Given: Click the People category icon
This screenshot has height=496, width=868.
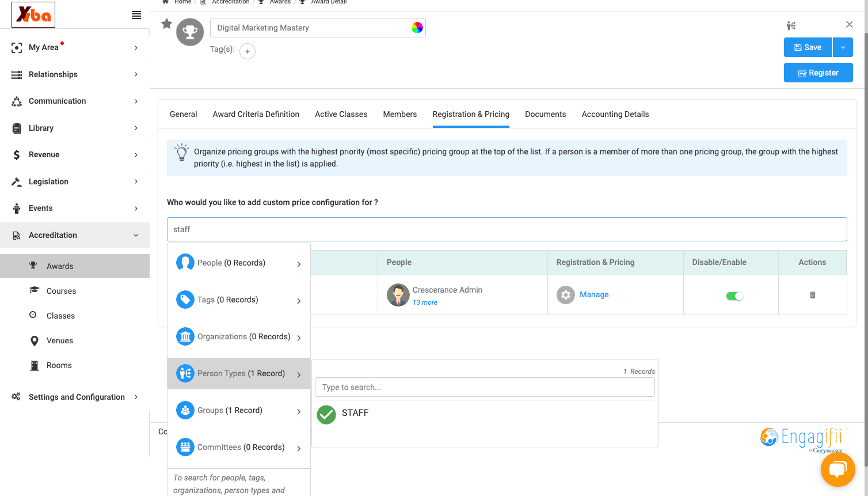Looking at the screenshot, I should [x=185, y=263].
